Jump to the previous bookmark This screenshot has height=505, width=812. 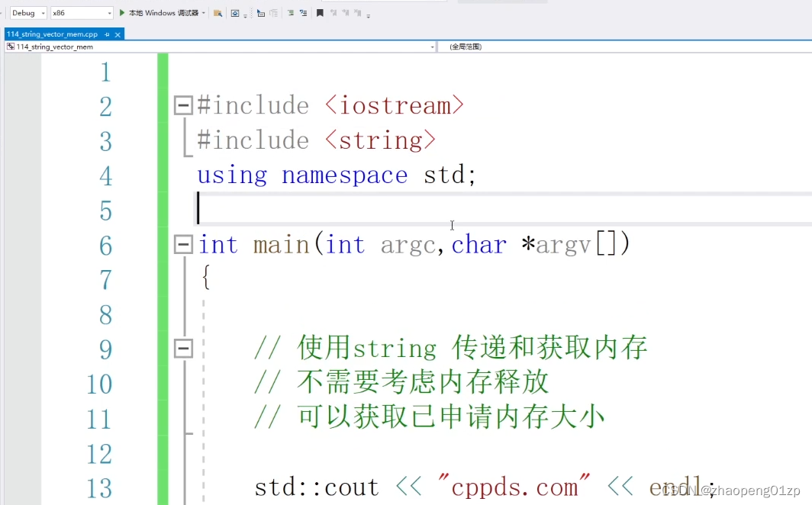tap(334, 13)
